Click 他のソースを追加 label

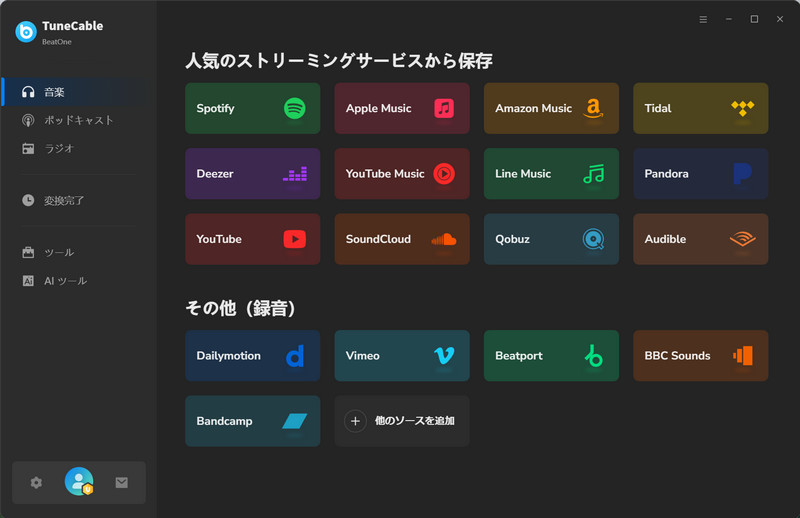click(414, 421)
